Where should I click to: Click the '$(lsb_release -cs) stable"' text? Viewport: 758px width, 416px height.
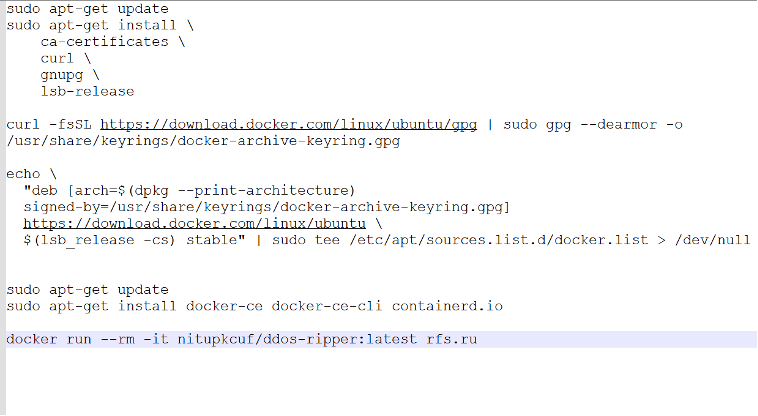click(x=134, y=240)
